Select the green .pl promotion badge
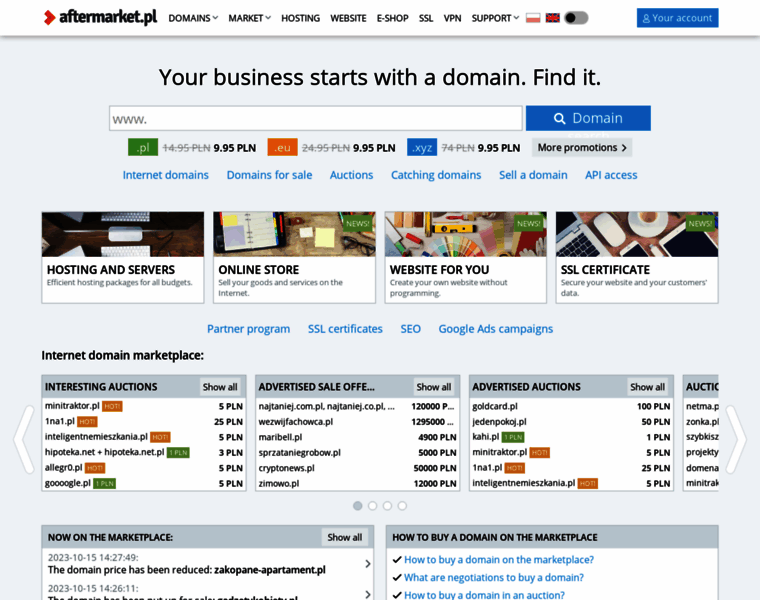The width and height of the screenshot is (760, 600). (x=143, y=147)
